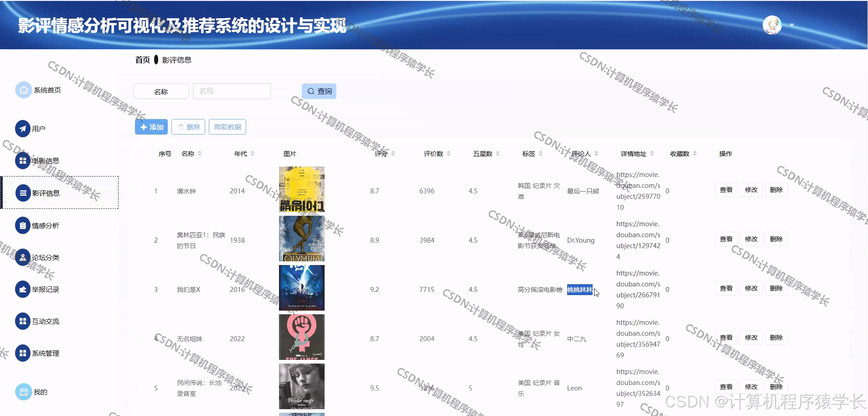The height and width of the screenshot is (416, 868).
Task: Sort table by 名称 column
Action: click(x=200, y=154)
